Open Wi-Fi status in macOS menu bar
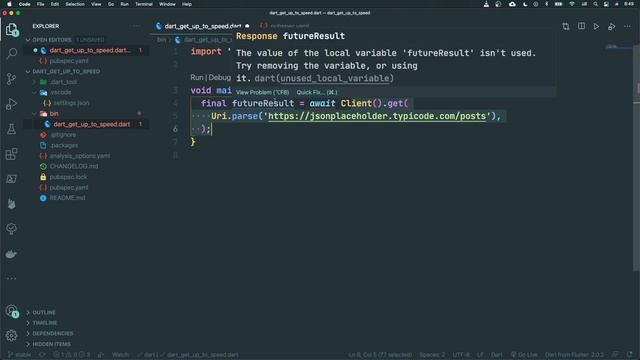Viewport: 640px width, 360px height. (x=572, y=4)
